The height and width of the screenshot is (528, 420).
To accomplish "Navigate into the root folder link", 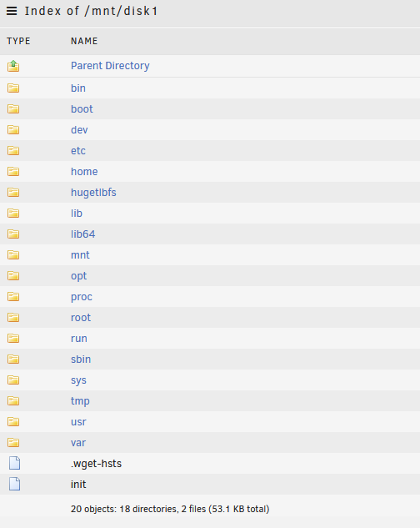I will coord(81,318).
